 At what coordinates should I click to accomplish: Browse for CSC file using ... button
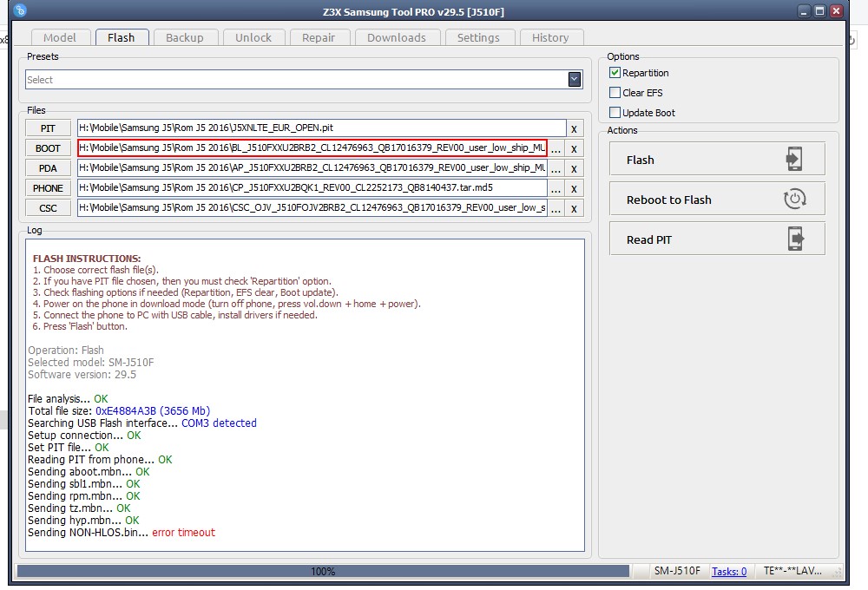pyautogui.click(x=556, y=208)
